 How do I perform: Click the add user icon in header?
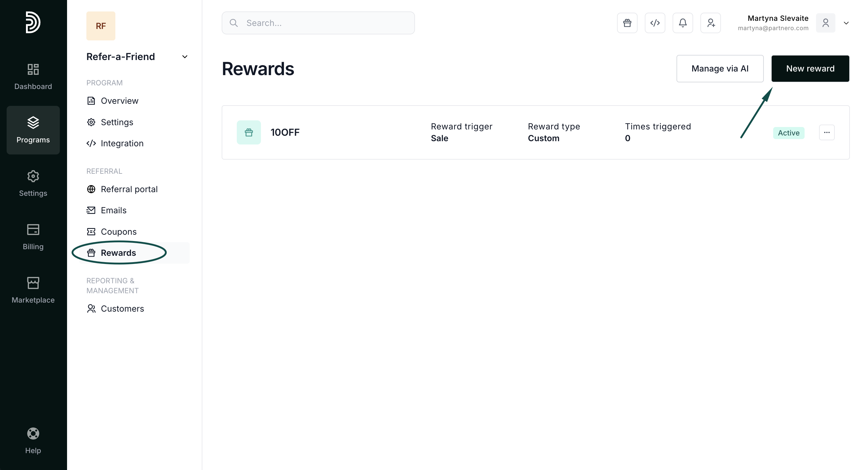710,23
